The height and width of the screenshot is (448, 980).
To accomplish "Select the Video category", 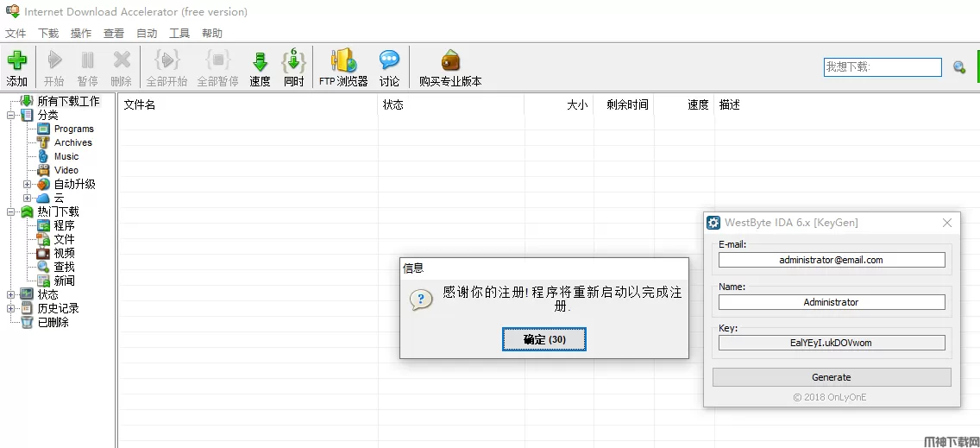I will [66, 170].
